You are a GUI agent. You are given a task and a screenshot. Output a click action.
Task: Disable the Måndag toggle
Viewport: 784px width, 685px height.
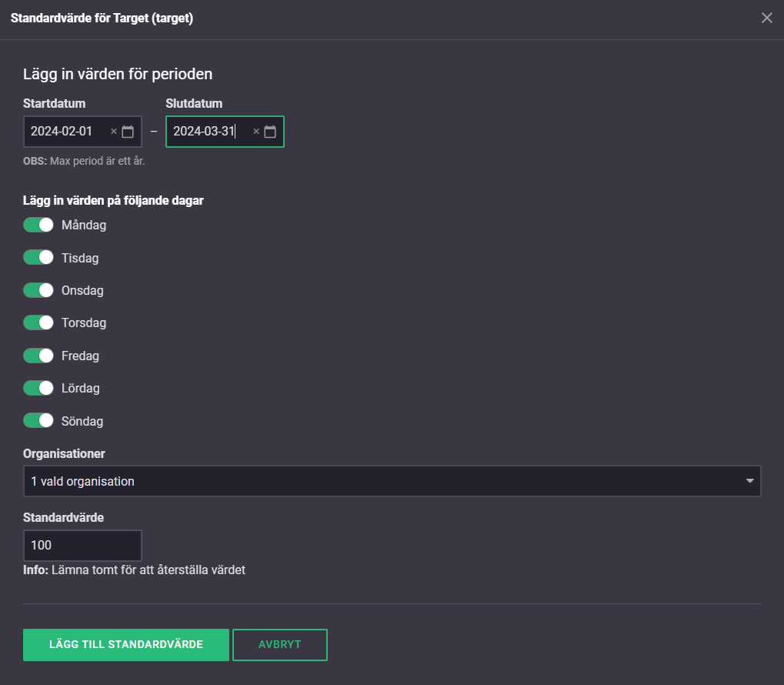(38, 225)
